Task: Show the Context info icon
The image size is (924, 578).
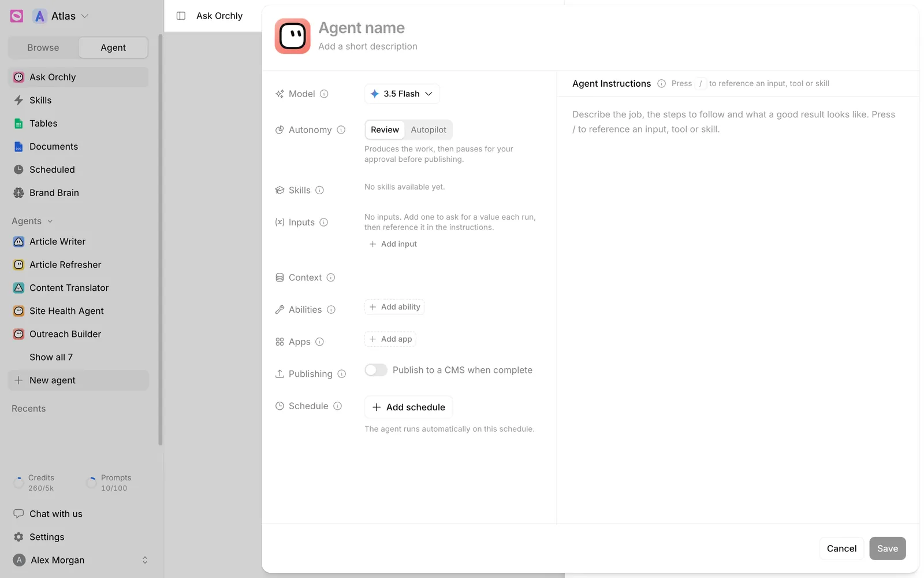Action: point(331,277)
